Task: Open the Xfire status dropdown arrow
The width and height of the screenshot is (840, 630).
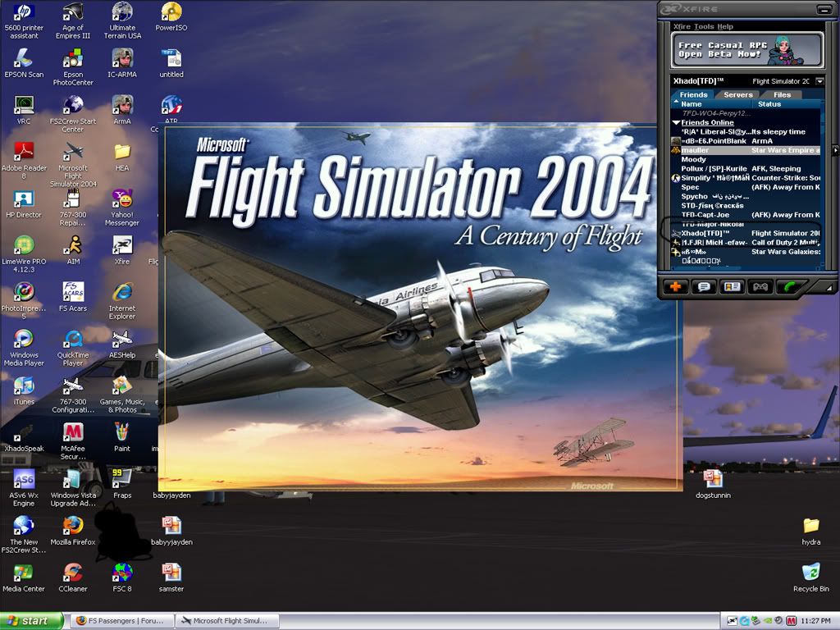Action: pos(819,81)
